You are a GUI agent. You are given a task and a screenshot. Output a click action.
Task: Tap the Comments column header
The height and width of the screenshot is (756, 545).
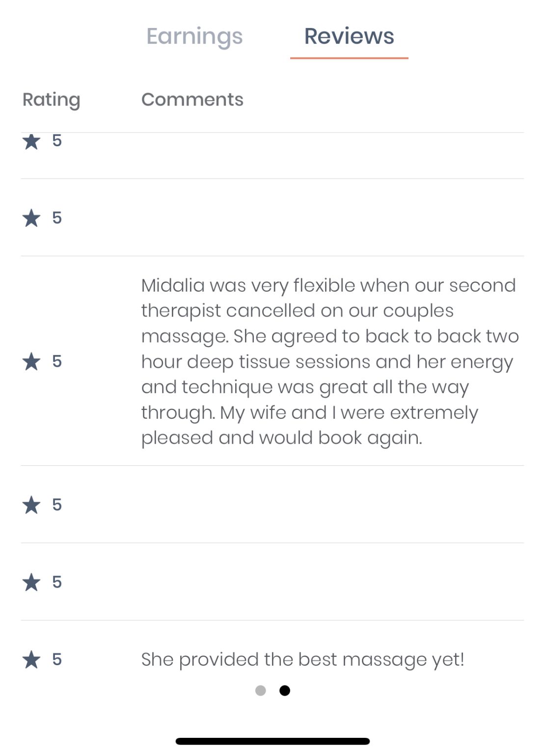192,100
